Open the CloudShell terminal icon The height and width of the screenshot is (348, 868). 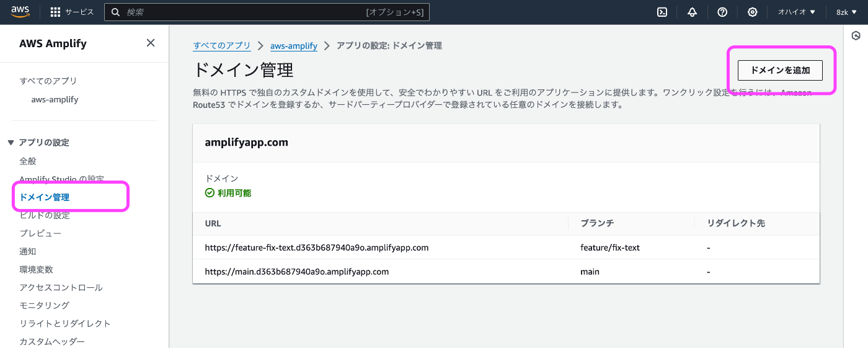(662, 12)
